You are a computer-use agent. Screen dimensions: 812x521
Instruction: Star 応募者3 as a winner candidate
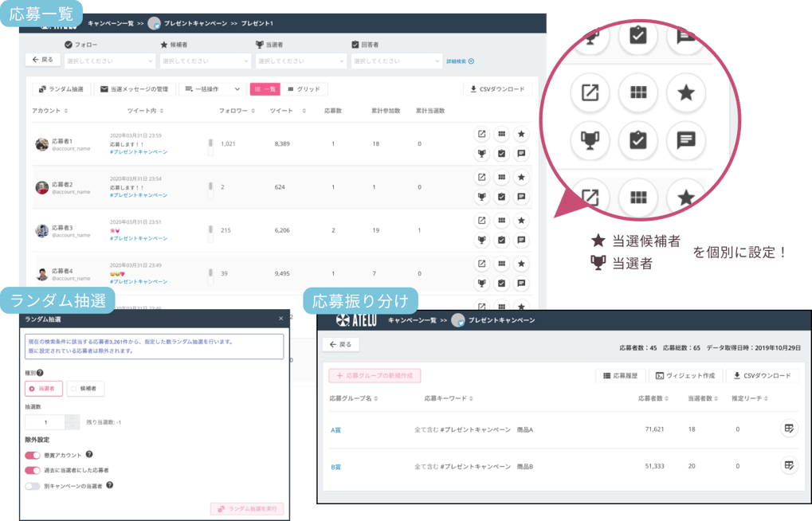click(x=521, y=221)
